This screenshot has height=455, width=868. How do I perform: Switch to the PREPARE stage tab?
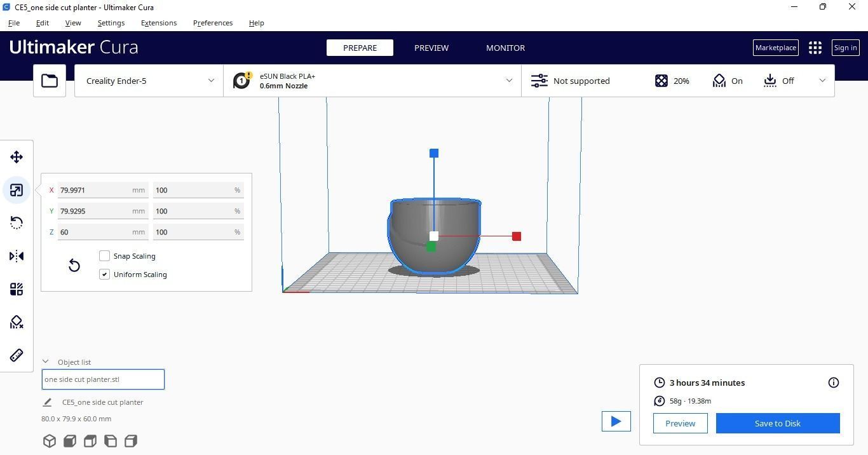pos(360,48)
